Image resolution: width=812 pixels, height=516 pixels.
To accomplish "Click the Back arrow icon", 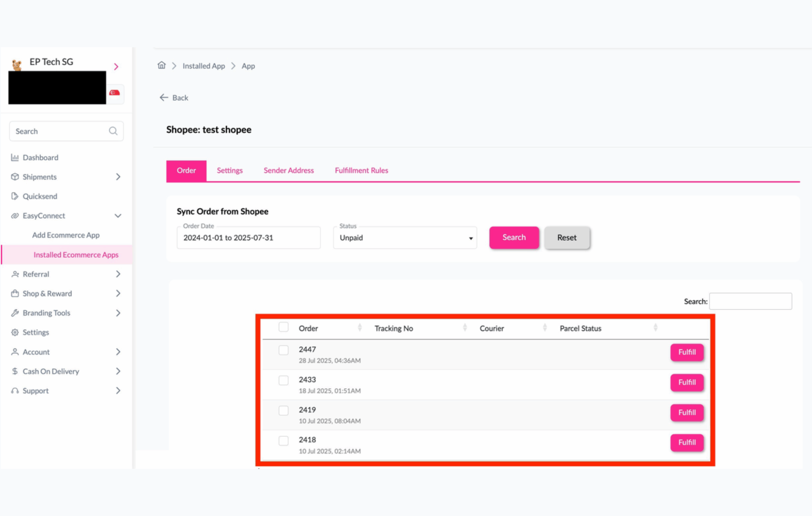I will pos(164,98).
